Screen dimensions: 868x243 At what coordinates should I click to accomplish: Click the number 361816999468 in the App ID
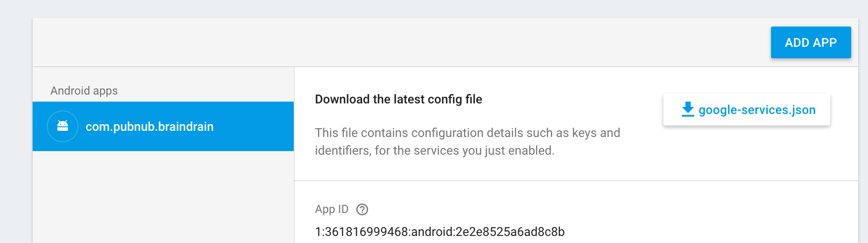[366, 232]
